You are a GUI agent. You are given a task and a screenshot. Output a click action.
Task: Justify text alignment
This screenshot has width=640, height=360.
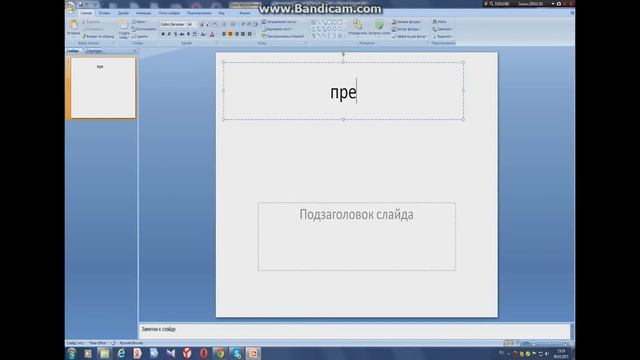[x=243, y=34]
